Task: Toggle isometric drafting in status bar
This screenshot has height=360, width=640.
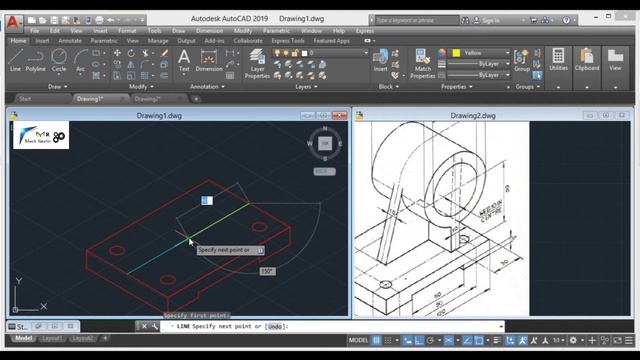Action: pyautogui.click(x=448, y=340)
